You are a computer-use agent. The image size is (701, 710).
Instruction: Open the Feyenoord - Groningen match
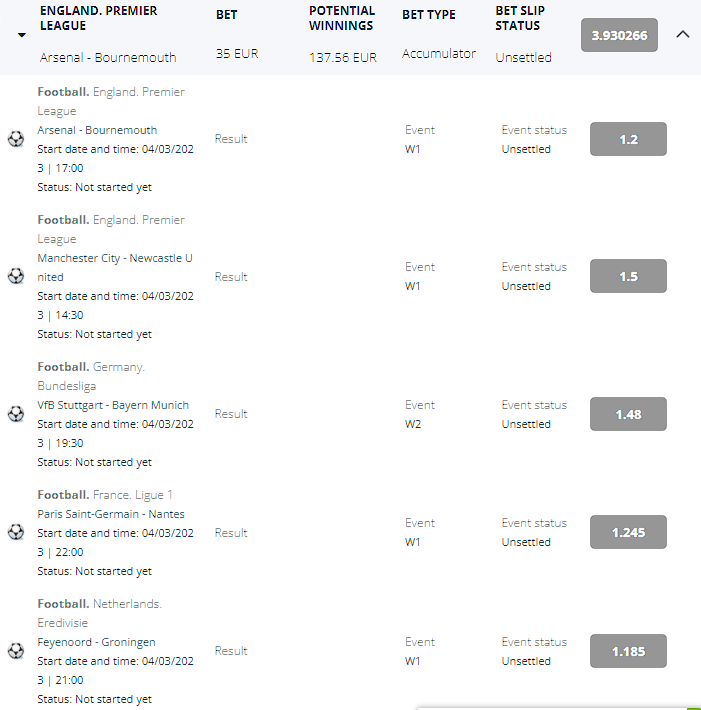[96, 642]
